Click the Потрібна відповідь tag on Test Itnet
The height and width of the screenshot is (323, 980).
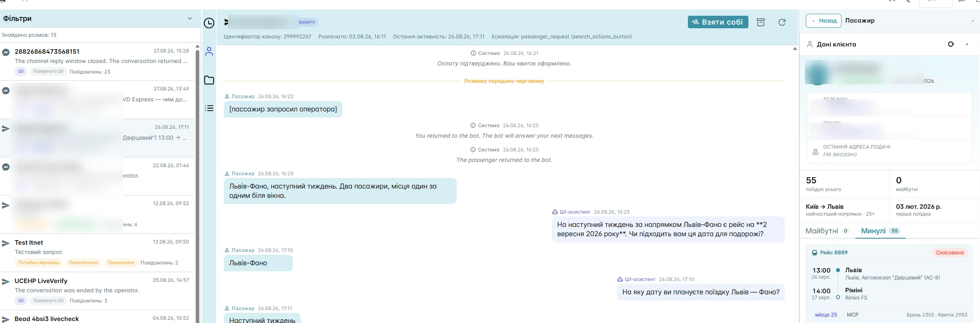pos(39,263)
